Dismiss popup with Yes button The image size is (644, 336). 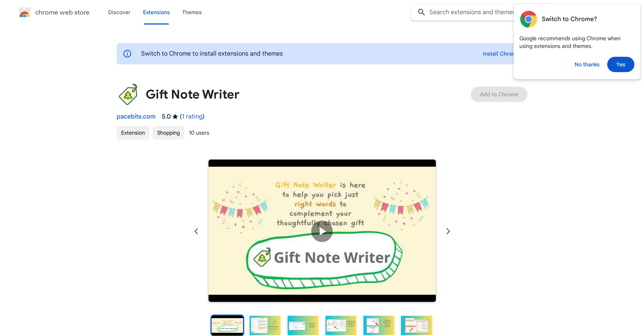(621, 64)
